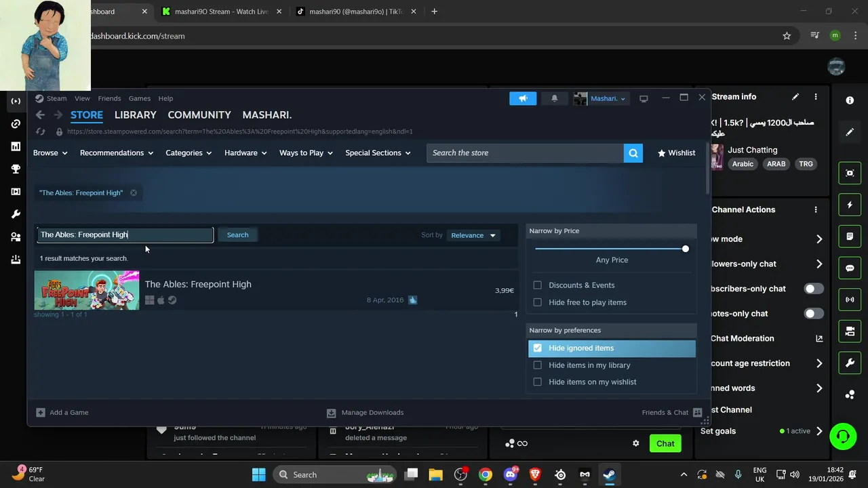868x488 pixels.
Task: Toggle emotes-only chat switch
Action: [x=814, y=314]
